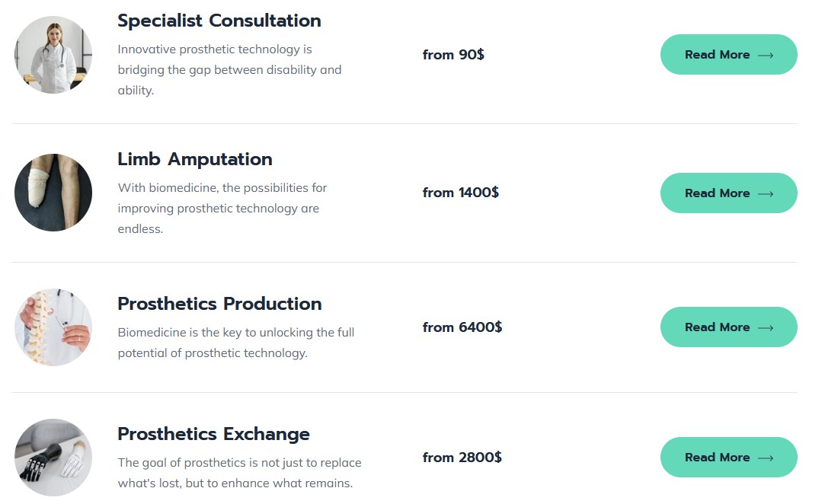Image resolution: width=825 pixels, height=504 pixels.
Task: Select the 'from 2800$' price text
Action: coord(462,457)
